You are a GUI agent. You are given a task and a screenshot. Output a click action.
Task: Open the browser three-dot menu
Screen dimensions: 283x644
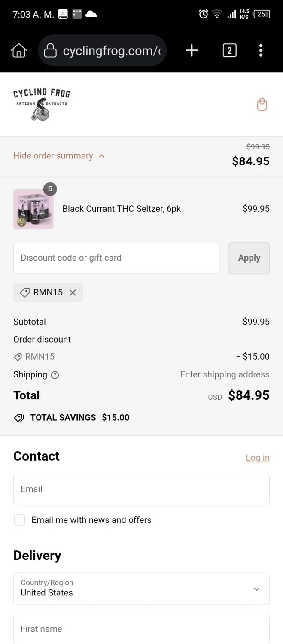pos(261,51)
